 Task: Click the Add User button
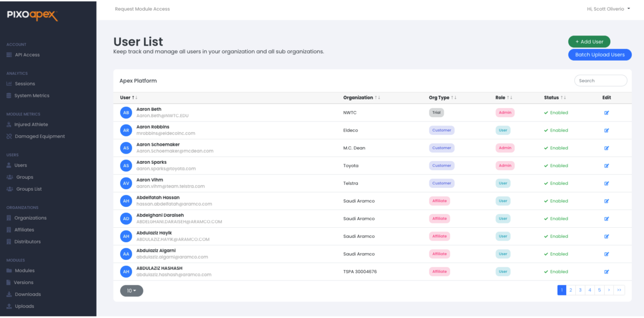(589, 41)
